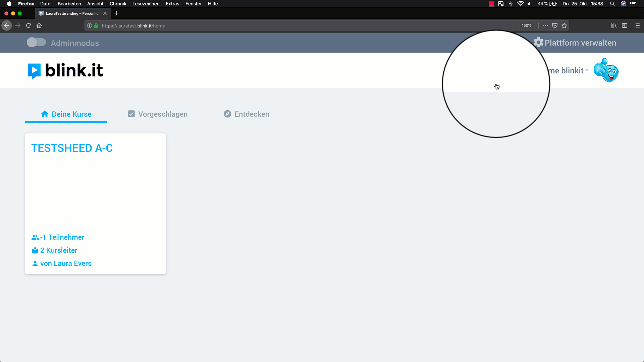The image size is (644, 362).
Task: Open page actions three-dot menu
Action: tap(545, 25)
